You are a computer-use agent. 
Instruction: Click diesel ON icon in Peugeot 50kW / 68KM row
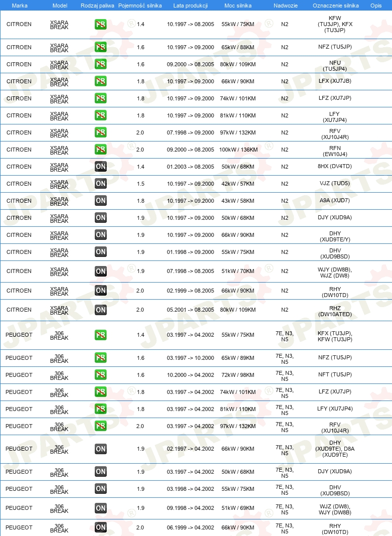[x=100, y=472]
